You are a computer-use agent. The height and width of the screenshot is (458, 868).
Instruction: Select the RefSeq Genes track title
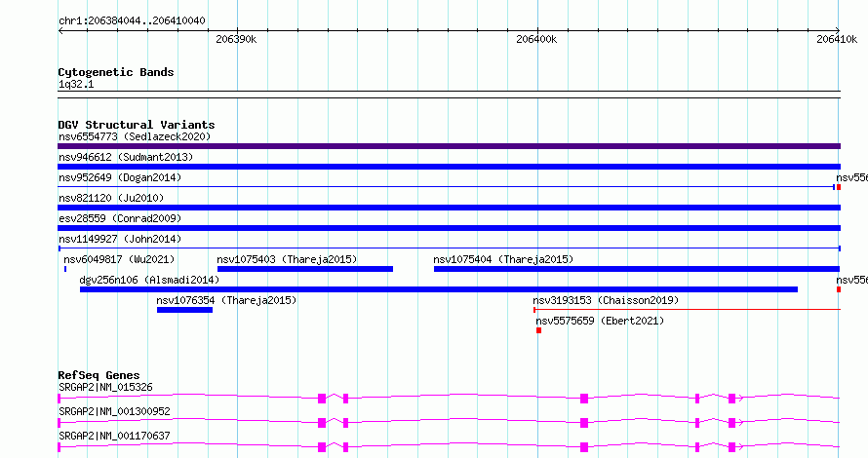click(x=99, y=375)
